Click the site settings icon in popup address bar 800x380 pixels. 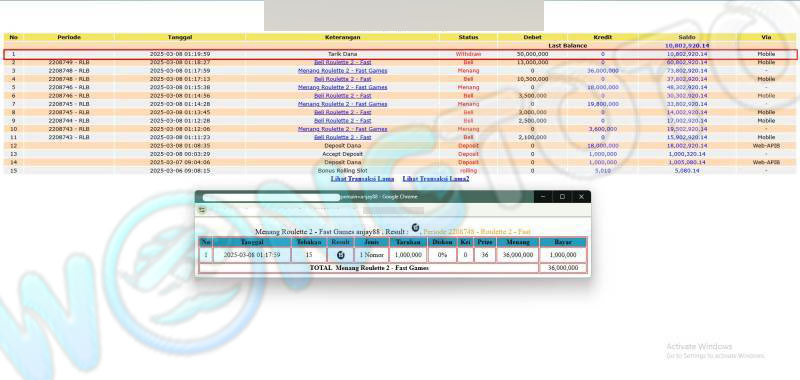click(203, 210)
